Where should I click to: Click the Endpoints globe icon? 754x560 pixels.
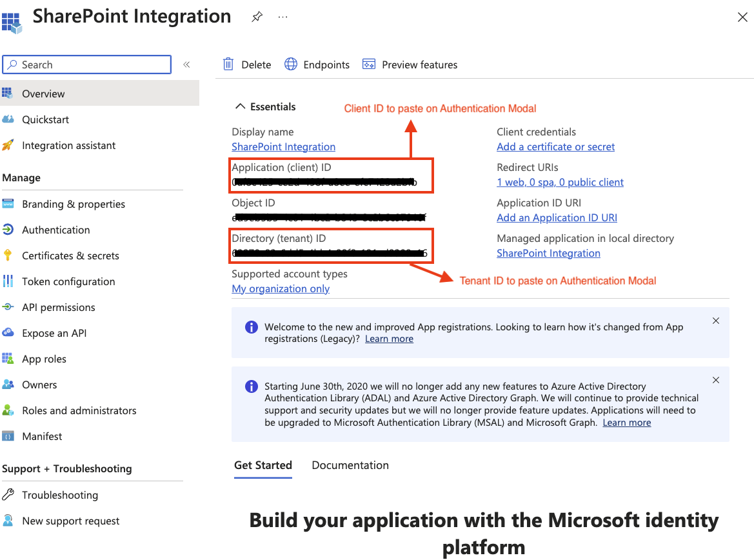coord(291,64)
